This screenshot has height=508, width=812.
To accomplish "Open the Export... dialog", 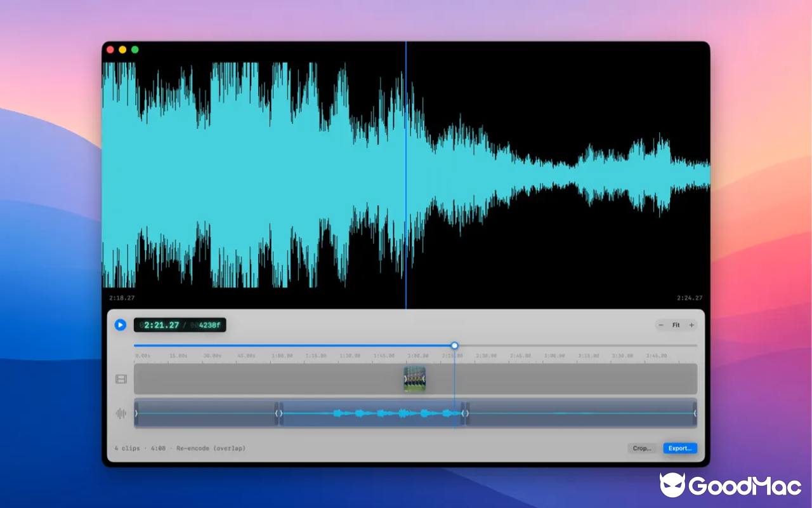I will [x=680, y=448].
